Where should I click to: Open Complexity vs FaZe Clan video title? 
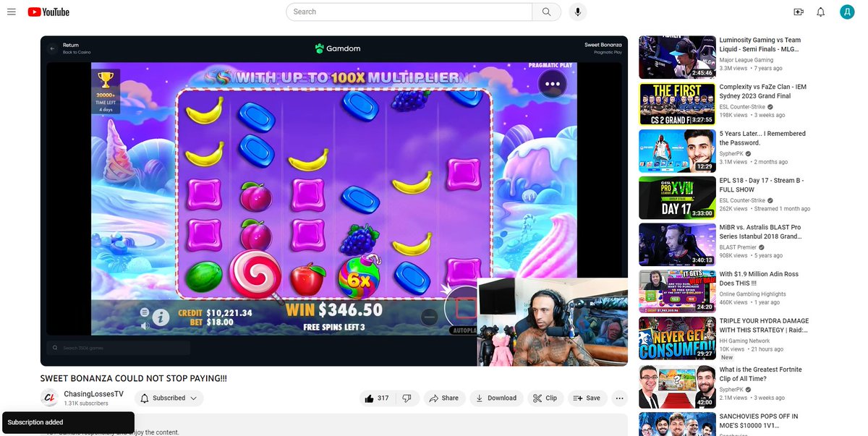coord(763,91)
